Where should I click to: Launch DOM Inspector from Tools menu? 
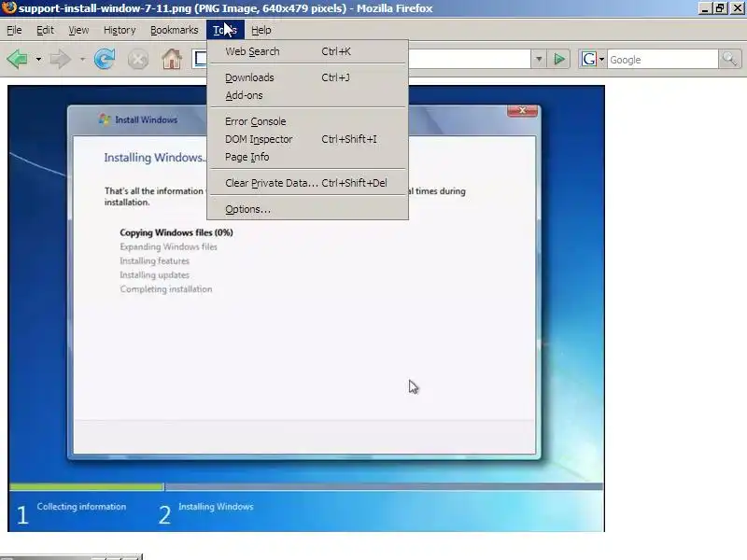pyautogui.click(x=307, y=139)
